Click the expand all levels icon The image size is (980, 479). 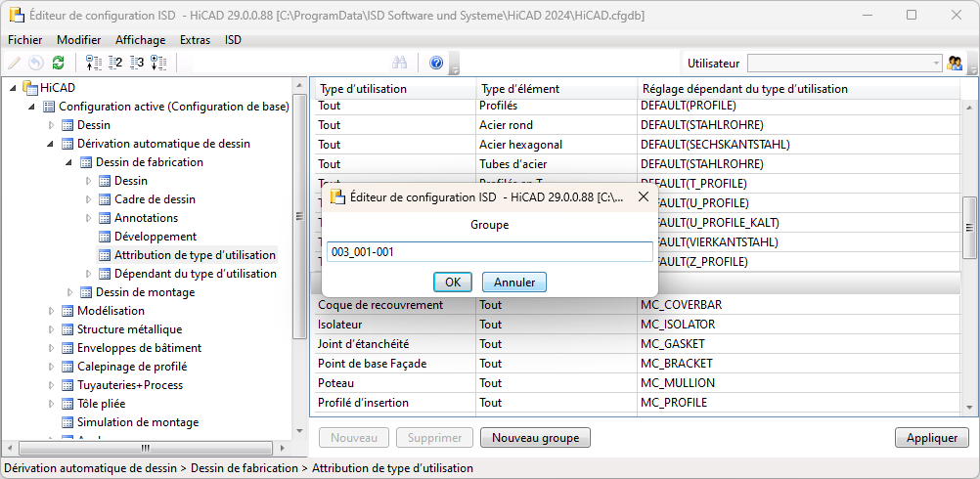[x=158, y=63]
